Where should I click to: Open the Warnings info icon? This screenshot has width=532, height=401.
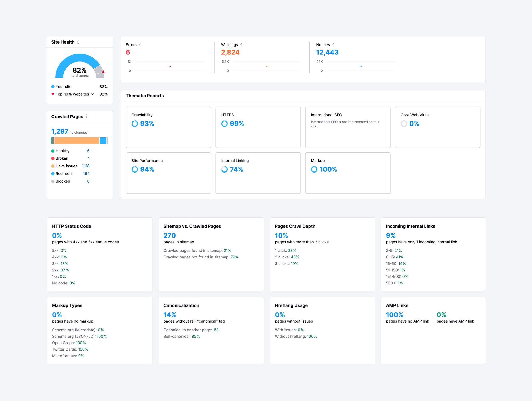pyautogui.click(x=241, y=45)
